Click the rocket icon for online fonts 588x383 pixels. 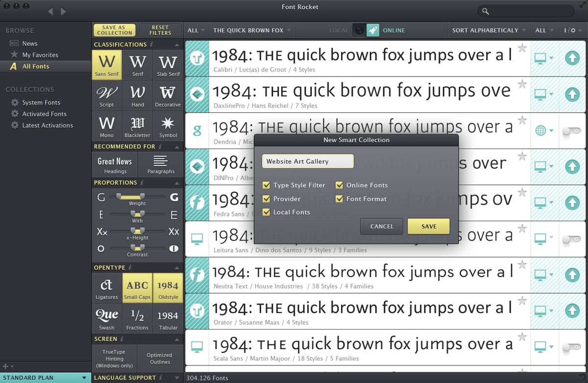(x=373, y=30)
